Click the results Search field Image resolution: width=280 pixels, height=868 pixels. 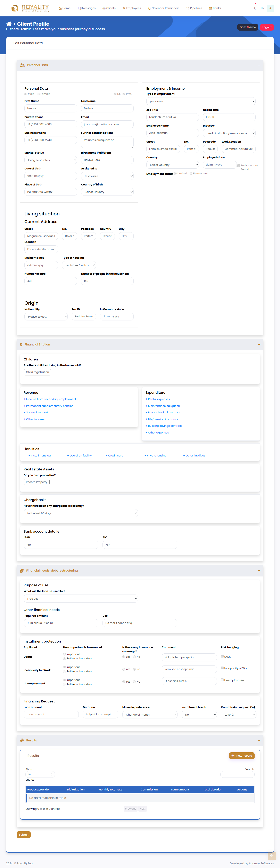point(237,774)
